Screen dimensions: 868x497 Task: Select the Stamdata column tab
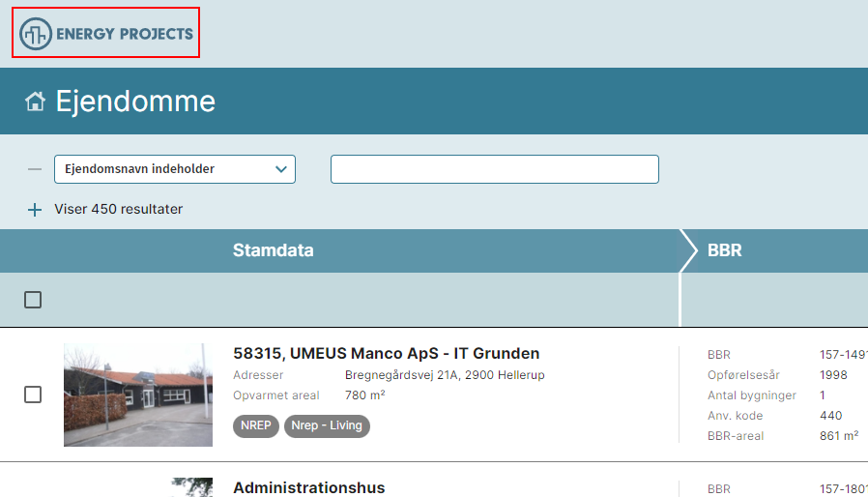273,250
